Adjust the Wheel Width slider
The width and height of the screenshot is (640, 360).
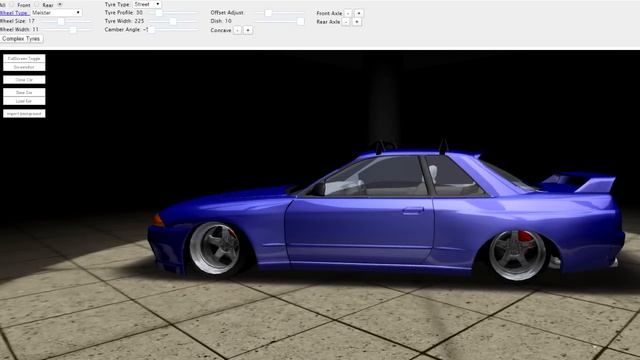65,30
